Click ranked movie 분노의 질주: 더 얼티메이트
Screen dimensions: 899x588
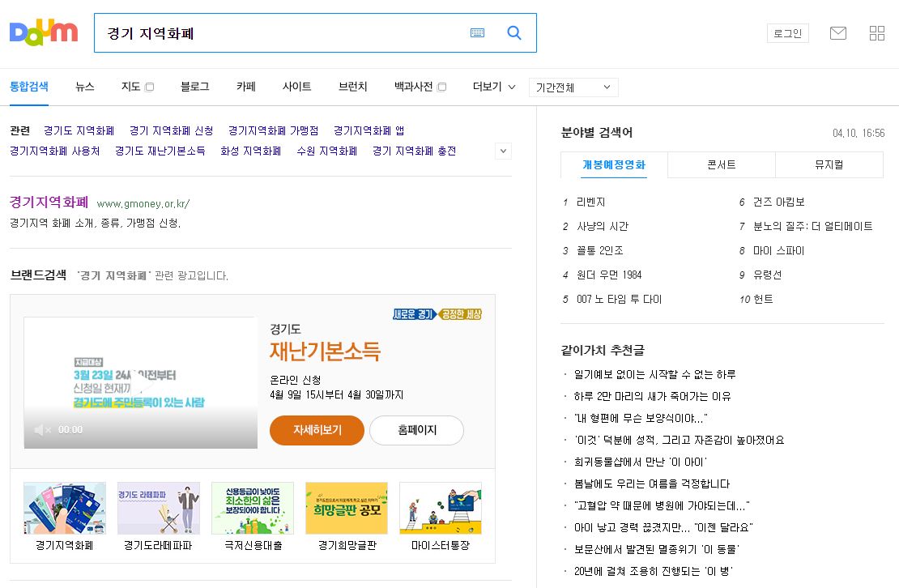click(x=812, y=227)
